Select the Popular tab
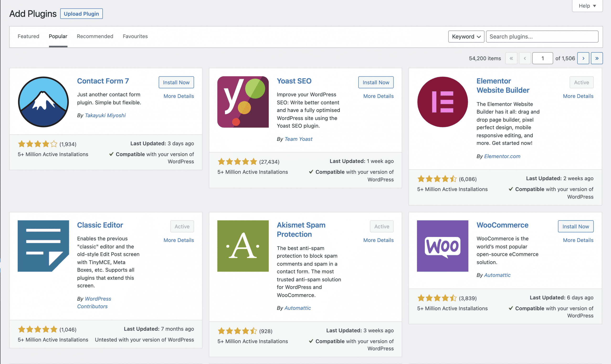Image resolution: width=611 pixels, height=364 pixels. [x=58, y=36]
